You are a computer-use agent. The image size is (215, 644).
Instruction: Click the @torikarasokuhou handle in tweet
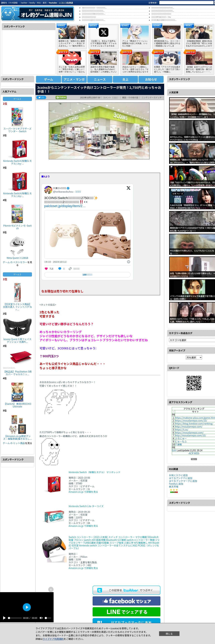63,192
